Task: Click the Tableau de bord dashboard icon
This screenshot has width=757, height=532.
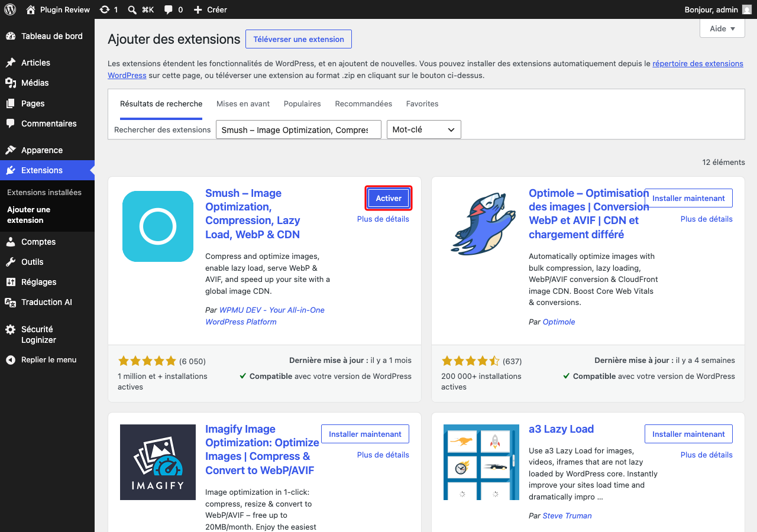Action: (x=11, y=36)
